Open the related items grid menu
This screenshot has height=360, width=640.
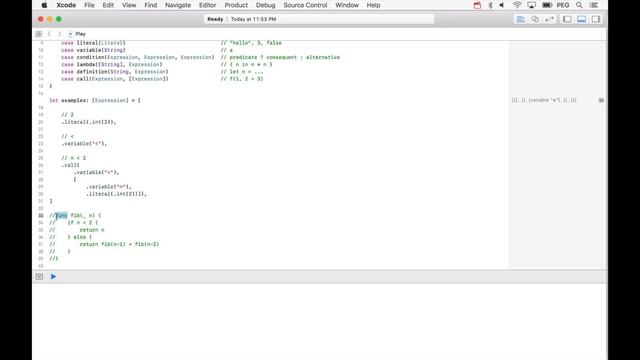[38, 34]
